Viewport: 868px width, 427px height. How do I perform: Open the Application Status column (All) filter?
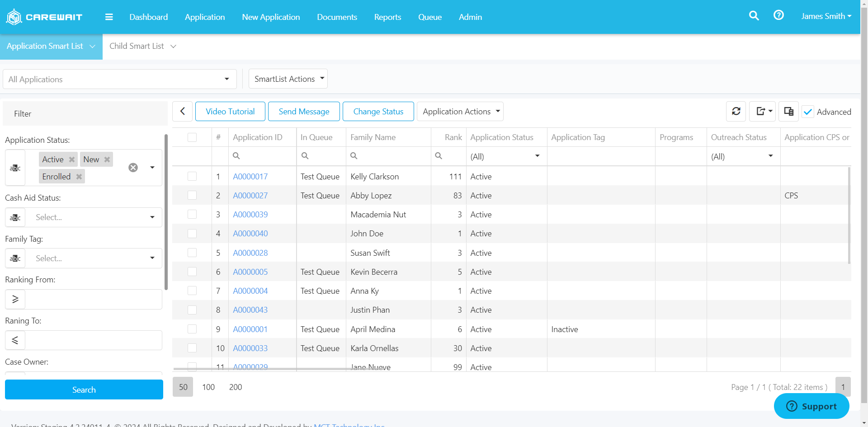[506, 156]
